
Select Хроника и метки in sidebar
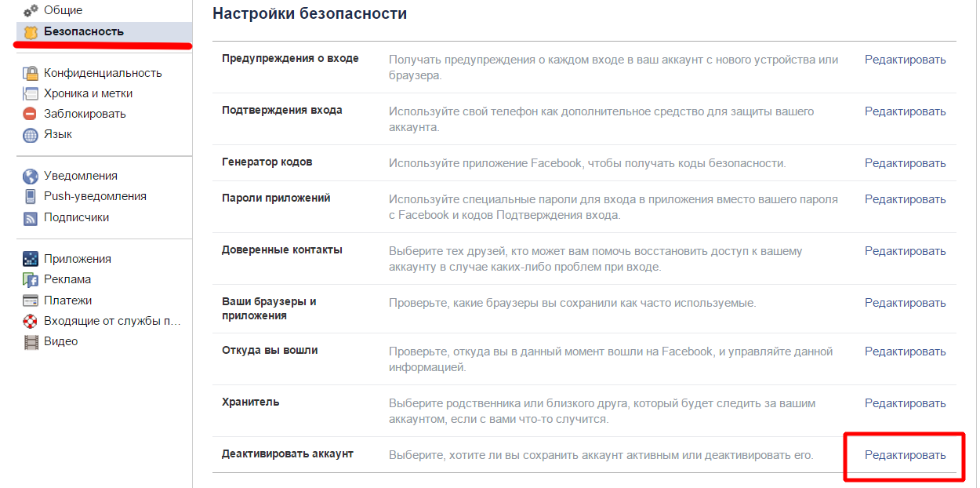point(88,93)
